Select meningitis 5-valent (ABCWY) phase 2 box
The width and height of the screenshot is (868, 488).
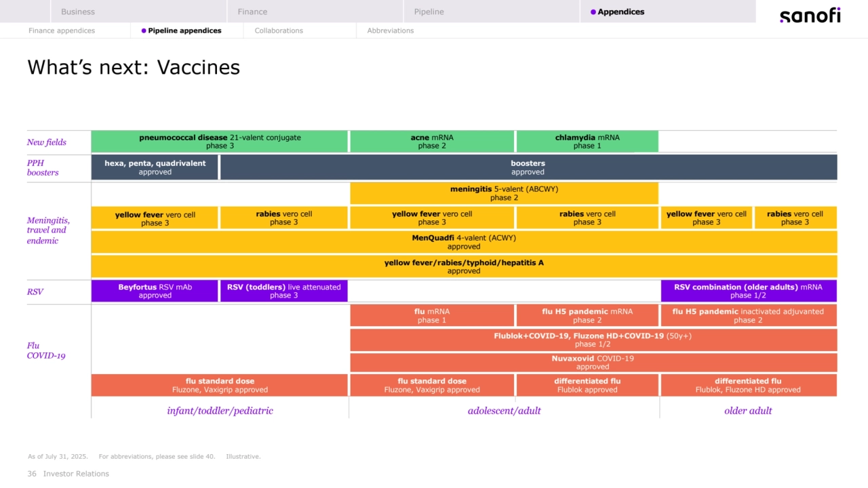coord(504,193)
